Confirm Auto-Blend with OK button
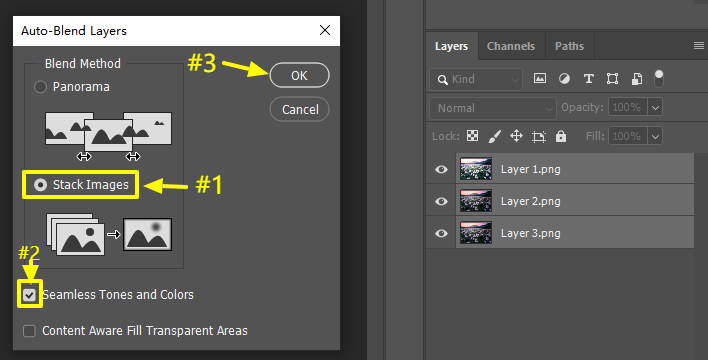708x360 pixels. click(x=299, y=75)
